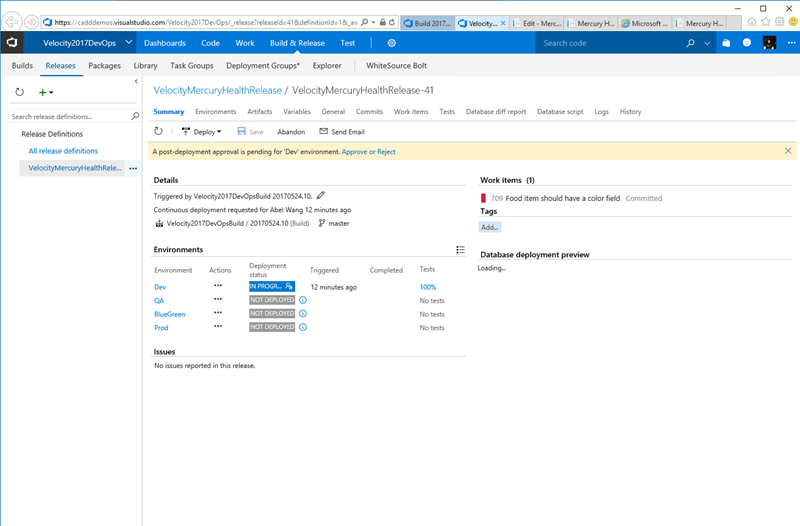Edit the release description pencil icon
This screenshot has height=526, width=800.
pos(320,195)
